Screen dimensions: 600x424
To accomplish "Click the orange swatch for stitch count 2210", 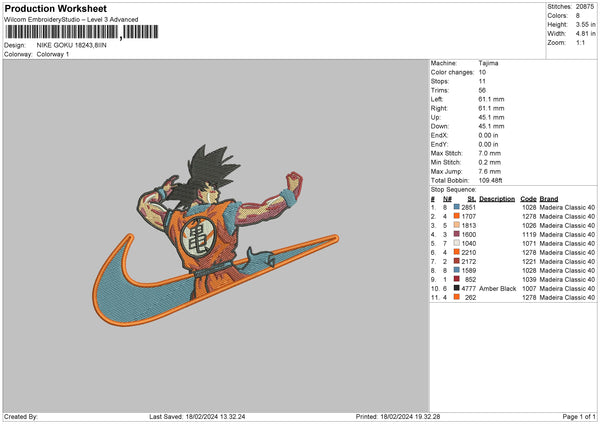I will coord(457,252).
